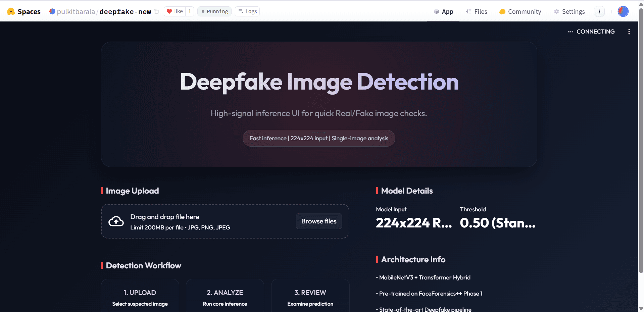Click the like button
Image resolution: width=644 pixels, height=312 pixels.
[x=175, y=11]
